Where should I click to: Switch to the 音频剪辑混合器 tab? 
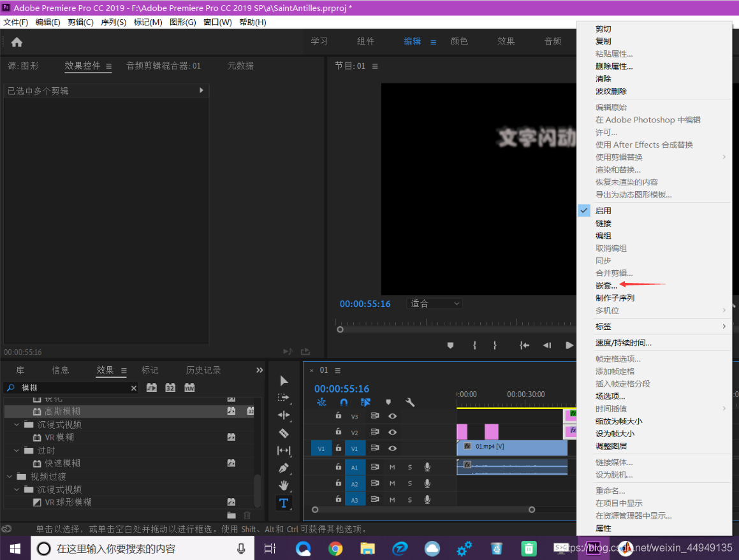click(163, 66)
